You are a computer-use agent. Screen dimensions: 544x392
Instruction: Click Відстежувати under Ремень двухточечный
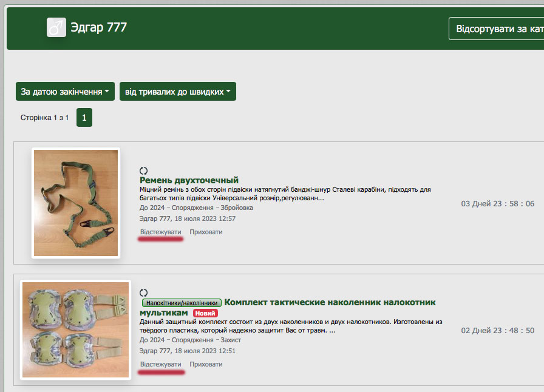[161, 232]
